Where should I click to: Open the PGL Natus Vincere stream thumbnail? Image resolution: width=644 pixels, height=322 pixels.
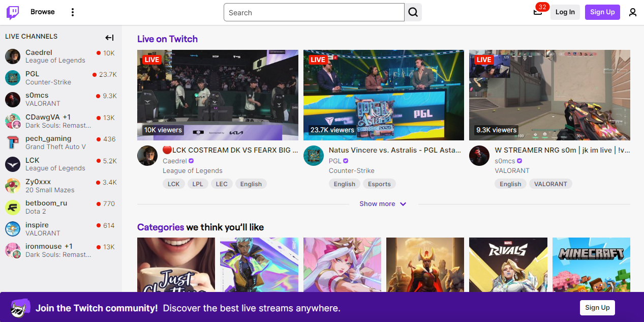tap(383, 95)
